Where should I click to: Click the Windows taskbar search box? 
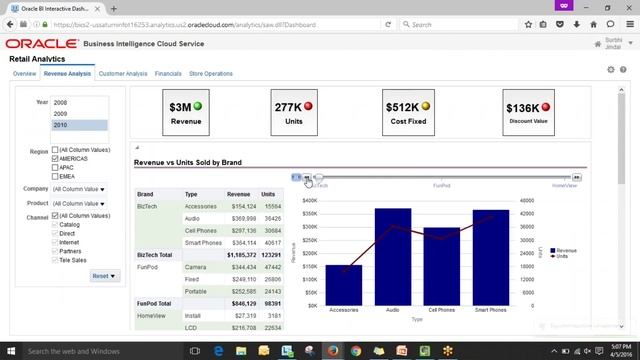(x=102, y=351)
